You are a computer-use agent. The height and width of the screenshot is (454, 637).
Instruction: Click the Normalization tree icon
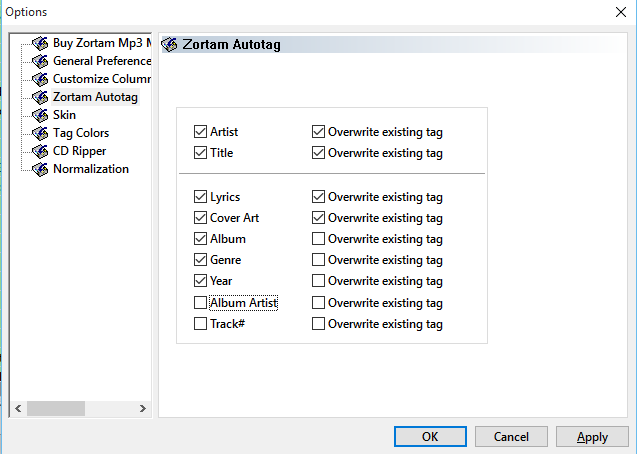(40, 169)
